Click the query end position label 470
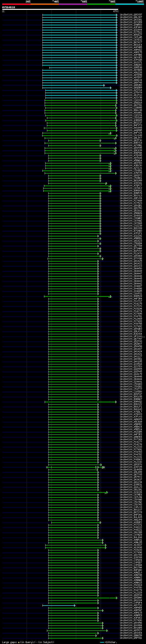This screenshot has height=644, width=146. [x=115, y=11]
